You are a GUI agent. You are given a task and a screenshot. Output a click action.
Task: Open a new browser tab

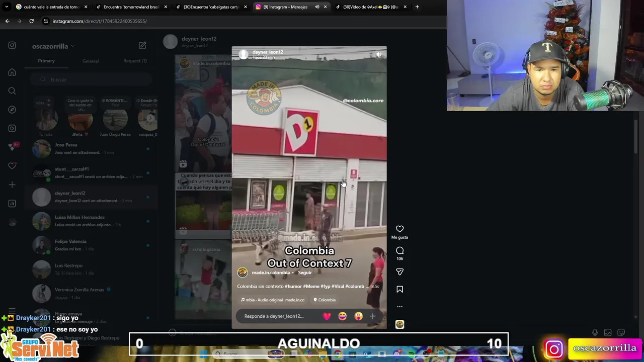[417, 7]
